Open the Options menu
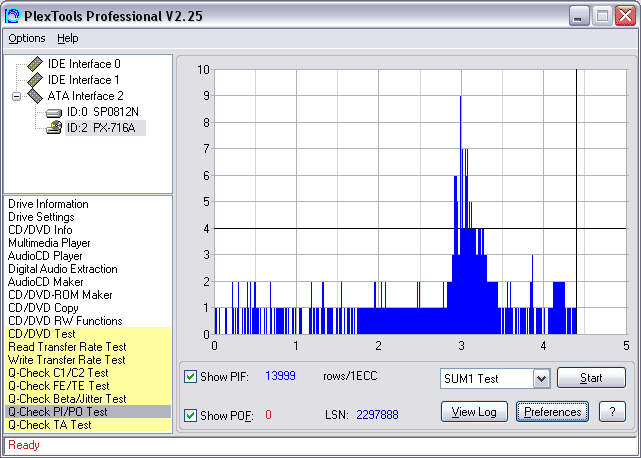641x458 pixels. tap(27, 38)
